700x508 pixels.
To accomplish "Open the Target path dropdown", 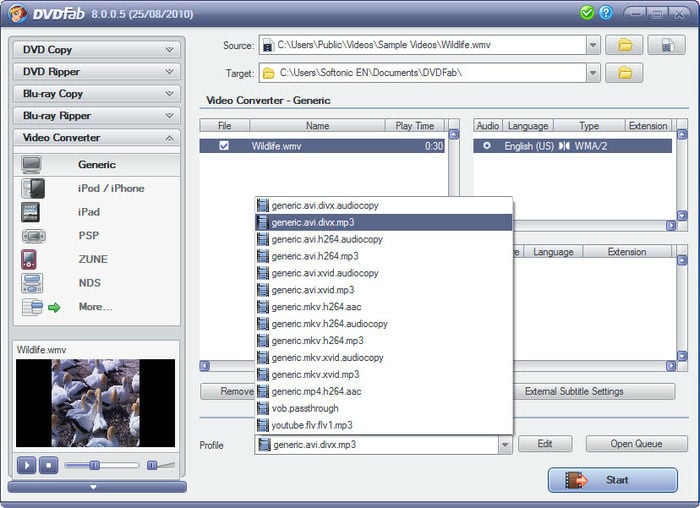I will click(593, 73).
